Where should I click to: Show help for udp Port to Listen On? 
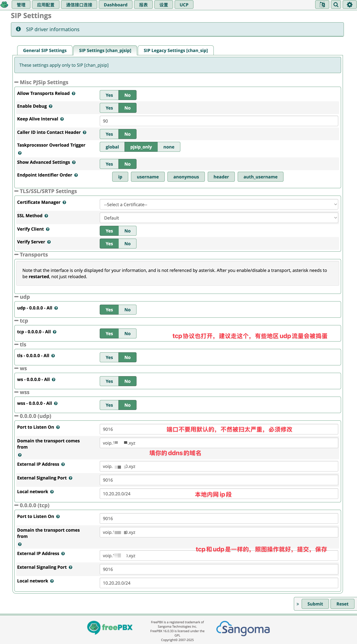pos(58,427)
